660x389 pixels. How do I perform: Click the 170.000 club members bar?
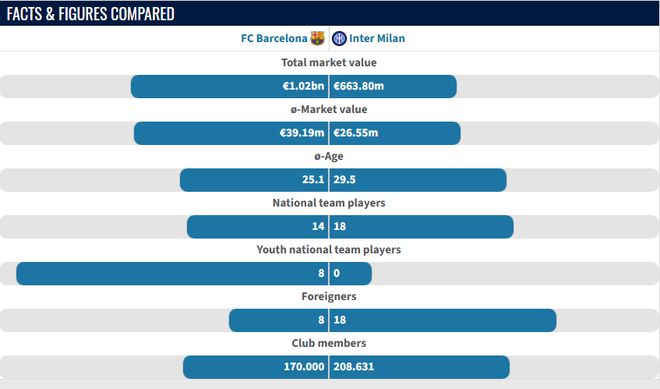point(255,367)
